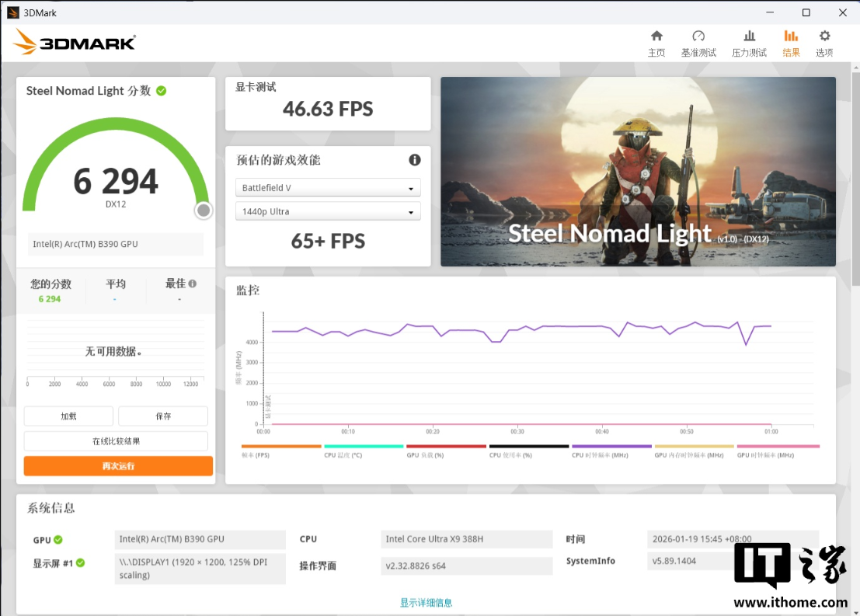The height and width of the screenshot is (616, 860).
Task: Expand the 1440p Ultra resolution dropdown
Action: coord(328,211)
